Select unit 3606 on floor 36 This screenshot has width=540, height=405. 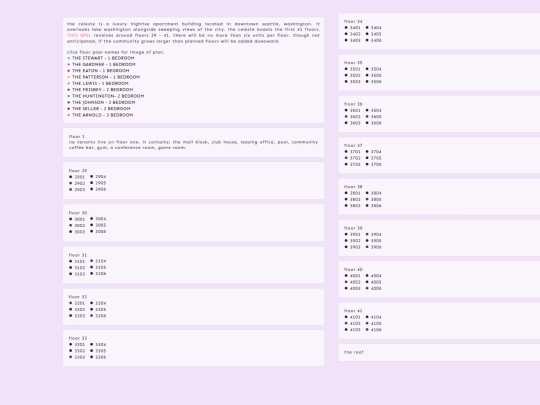376,123
